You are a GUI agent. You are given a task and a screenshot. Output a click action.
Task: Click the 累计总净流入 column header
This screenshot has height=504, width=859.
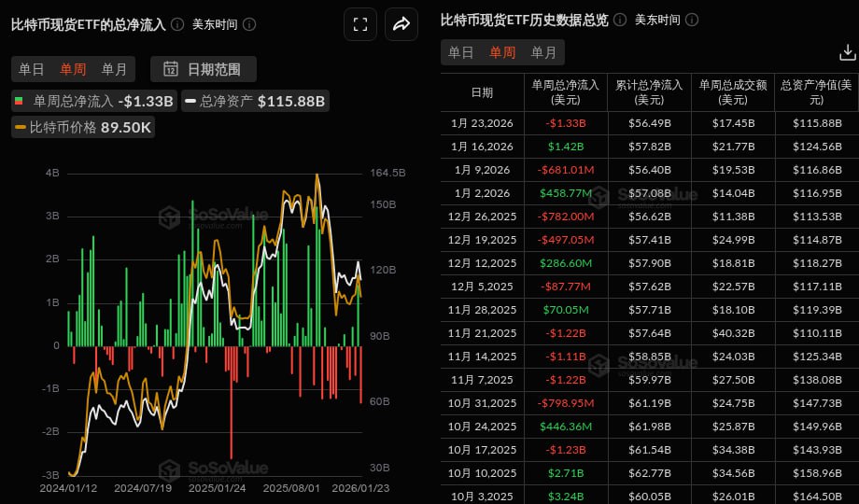[x=648, y=92]
